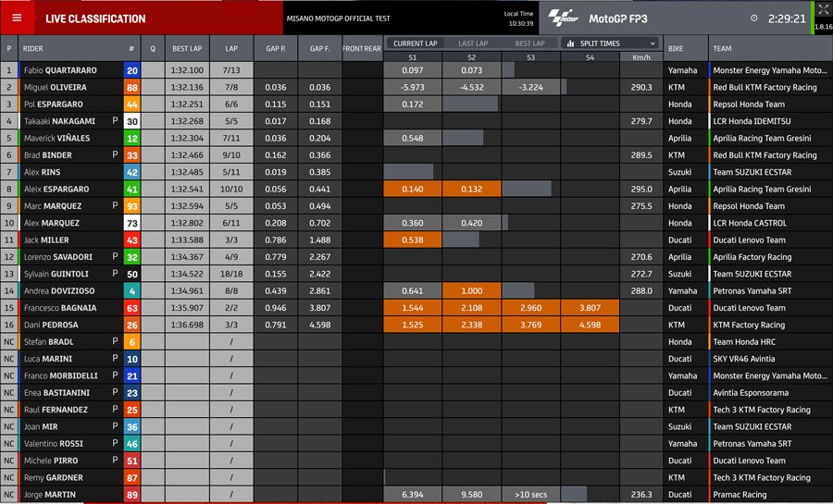The width and height of the screenshot is (833, 504).
Task: Open the hamburger menu
Action: point(17,18)
